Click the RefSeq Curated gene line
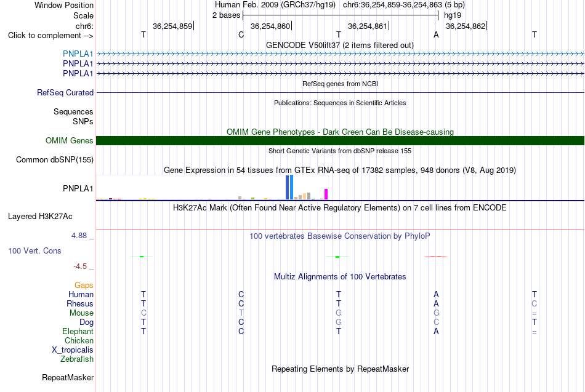This screenshot has height=392, width=585. point(340,92)
